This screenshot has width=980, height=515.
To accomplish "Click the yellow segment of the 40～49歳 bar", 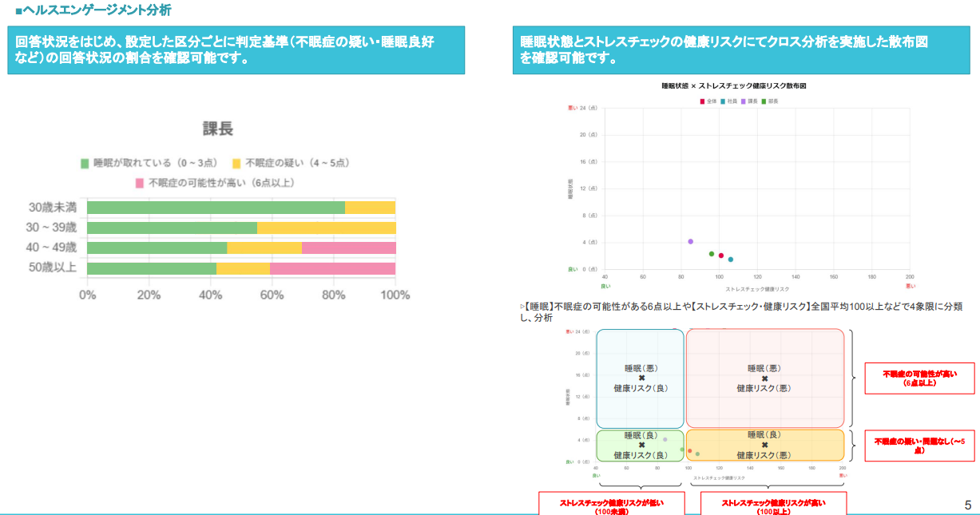I will (264, 248).
